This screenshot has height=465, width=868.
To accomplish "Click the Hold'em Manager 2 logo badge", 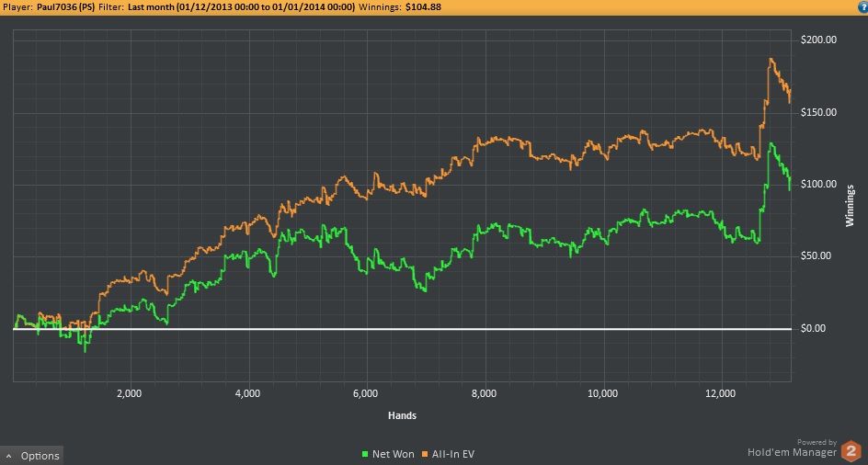I will [851, 451].
